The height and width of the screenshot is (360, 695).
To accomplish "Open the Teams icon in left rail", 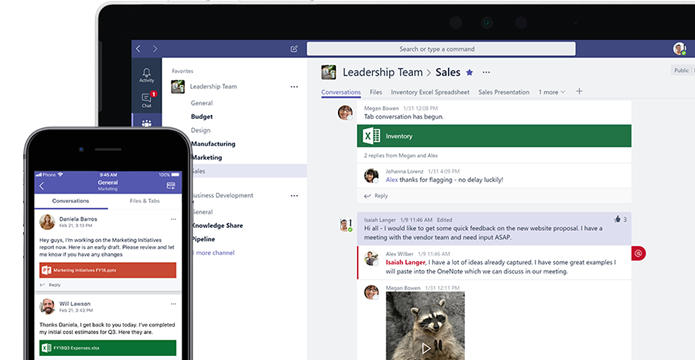I will (146, 123).
